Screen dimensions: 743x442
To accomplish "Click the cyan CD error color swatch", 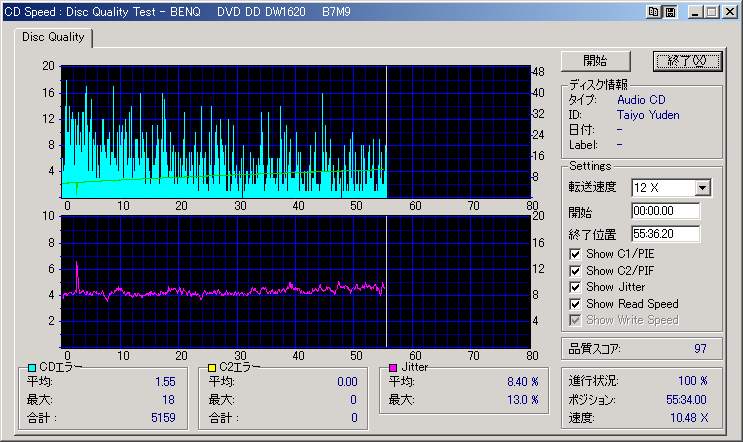I will [x=32, y=368].
